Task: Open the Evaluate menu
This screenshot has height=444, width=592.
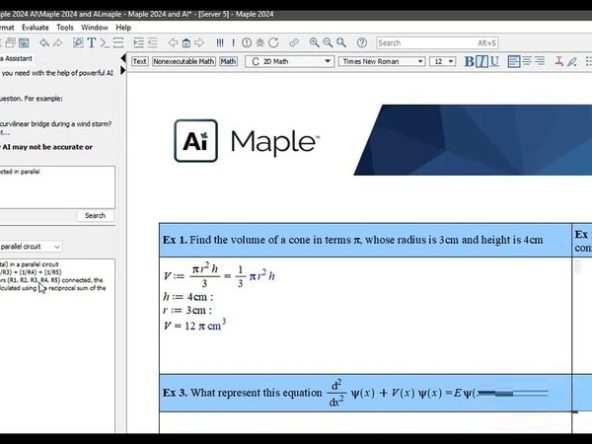Action: [x=35, y=27]
